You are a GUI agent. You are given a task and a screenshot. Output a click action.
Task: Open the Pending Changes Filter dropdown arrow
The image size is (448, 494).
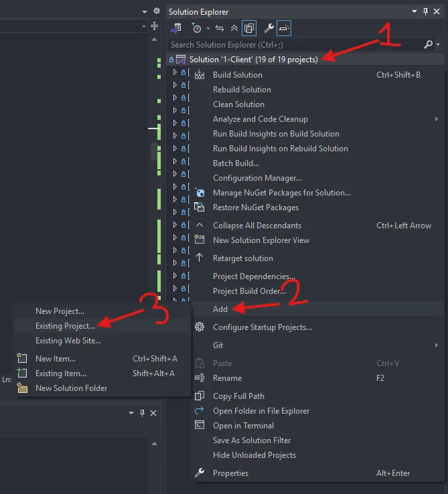pyautogui.click(x=208, y=29)
